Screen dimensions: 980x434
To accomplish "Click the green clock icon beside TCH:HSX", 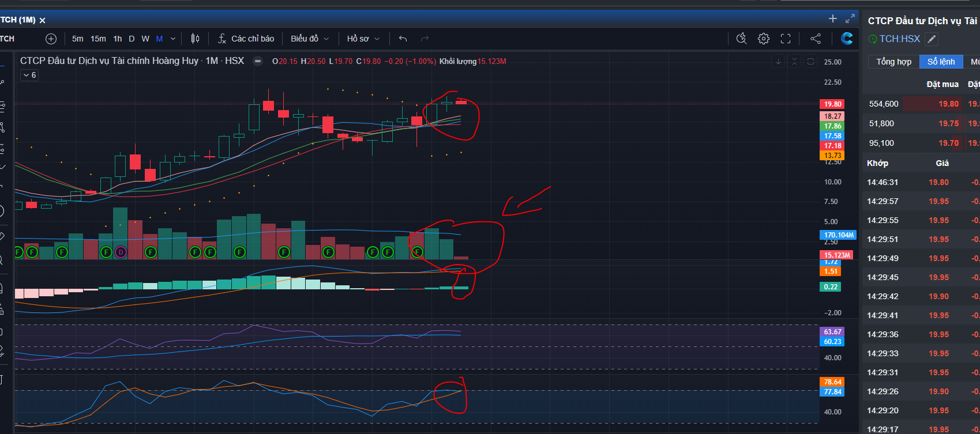I will point(873,39).
